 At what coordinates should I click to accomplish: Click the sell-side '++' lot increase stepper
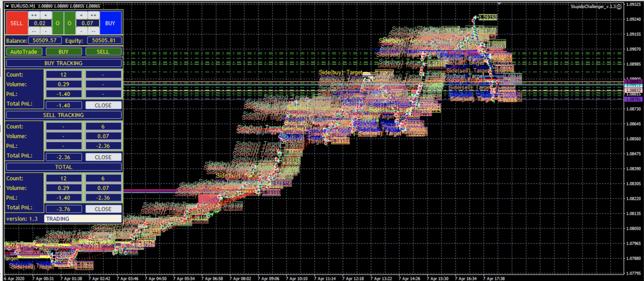34,15
